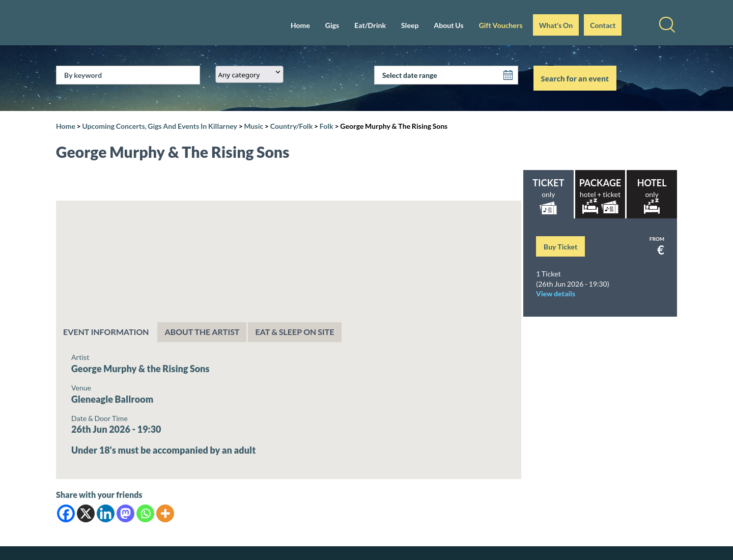Focus the By keyword search field

tap(128, 75)
